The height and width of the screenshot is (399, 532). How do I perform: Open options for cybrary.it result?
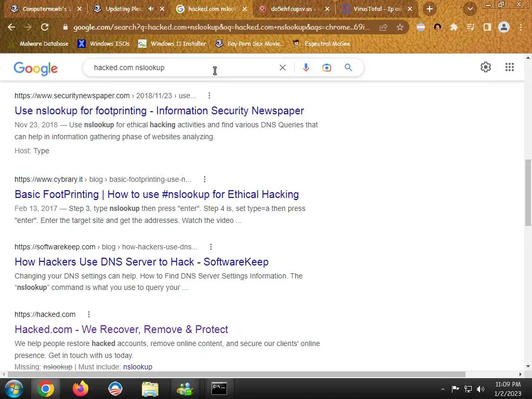coord(205,179)
